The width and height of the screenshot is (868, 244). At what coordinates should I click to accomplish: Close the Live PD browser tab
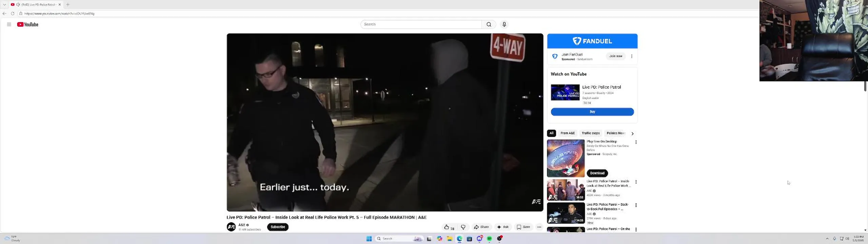(x=60, y=5)
